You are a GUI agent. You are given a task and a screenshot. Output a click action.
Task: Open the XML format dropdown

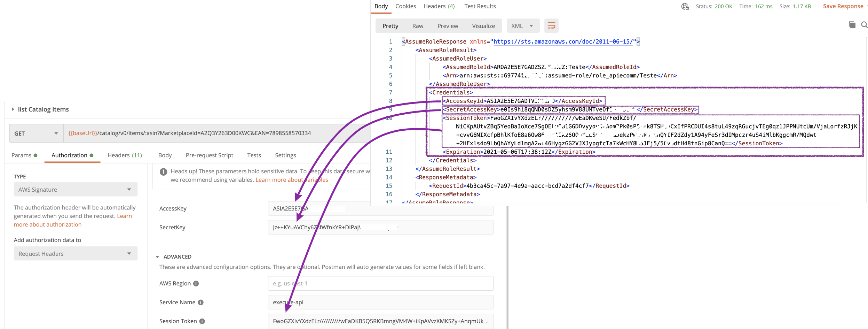523,26
